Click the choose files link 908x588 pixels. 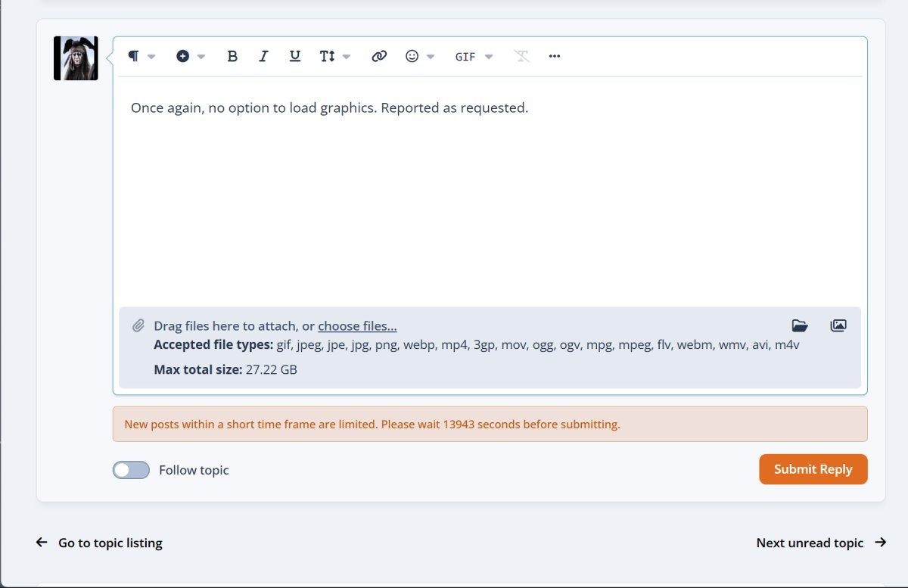[x=357, y=326]
